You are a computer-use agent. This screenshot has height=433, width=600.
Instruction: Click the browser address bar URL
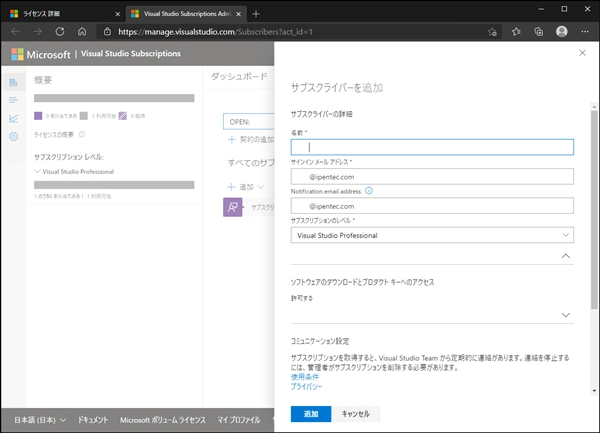(x=215, y=32)
